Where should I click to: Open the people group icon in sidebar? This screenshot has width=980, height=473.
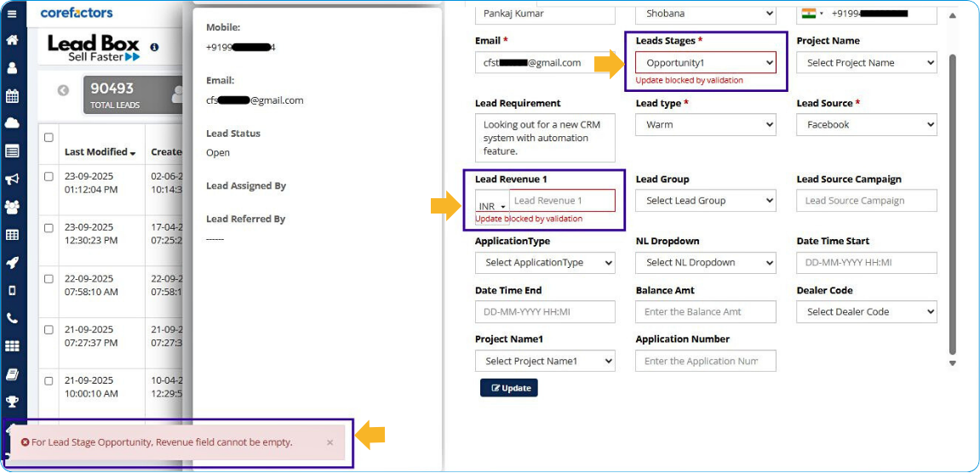[x=12, y=206]
